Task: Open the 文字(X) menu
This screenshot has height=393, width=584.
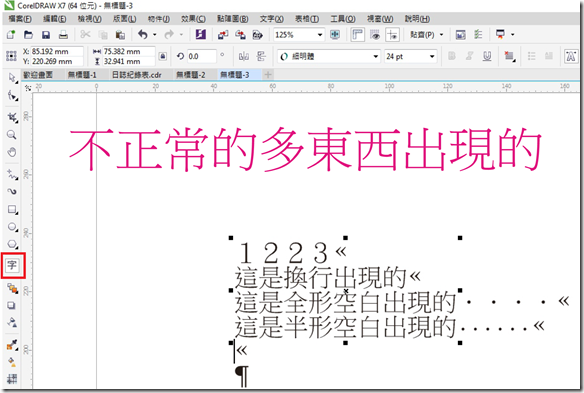Action: tap(272, 19)
